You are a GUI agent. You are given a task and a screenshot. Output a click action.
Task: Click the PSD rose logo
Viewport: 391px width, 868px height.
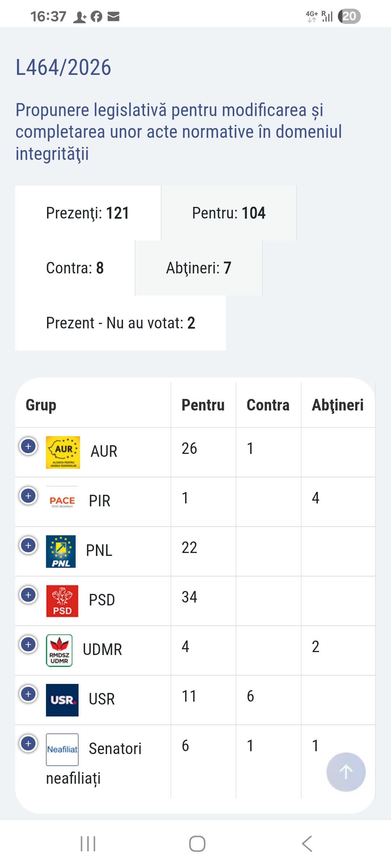pyautogui.click(x=62, y=601)
